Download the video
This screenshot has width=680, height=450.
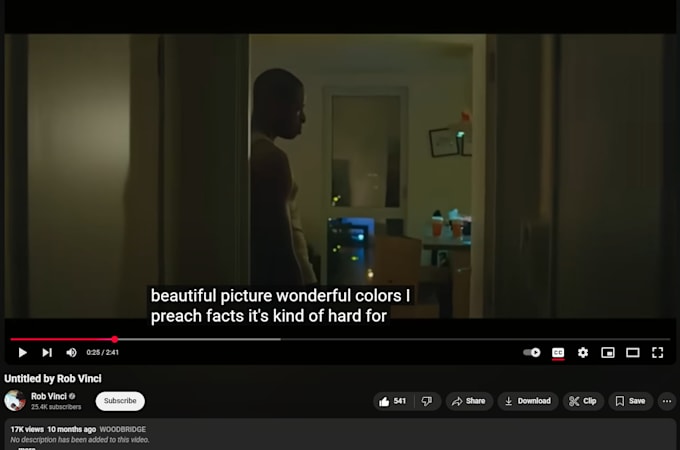coord(528,401)
